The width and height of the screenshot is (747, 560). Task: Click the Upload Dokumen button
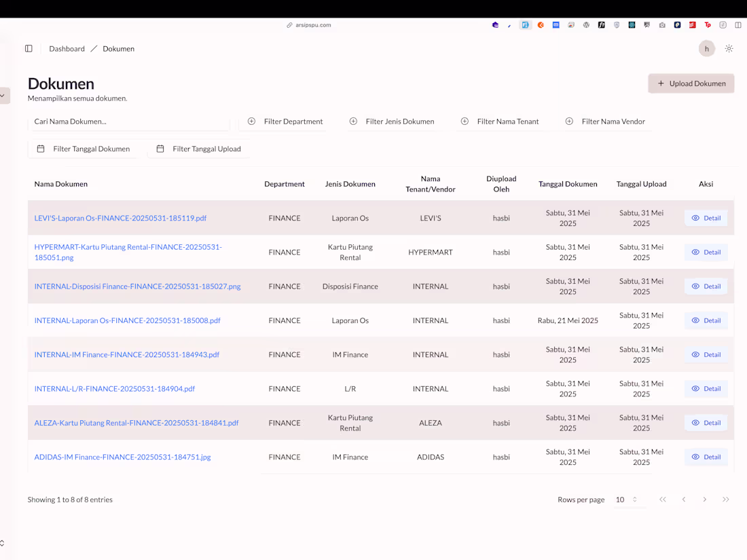click(x=691, y=83)
